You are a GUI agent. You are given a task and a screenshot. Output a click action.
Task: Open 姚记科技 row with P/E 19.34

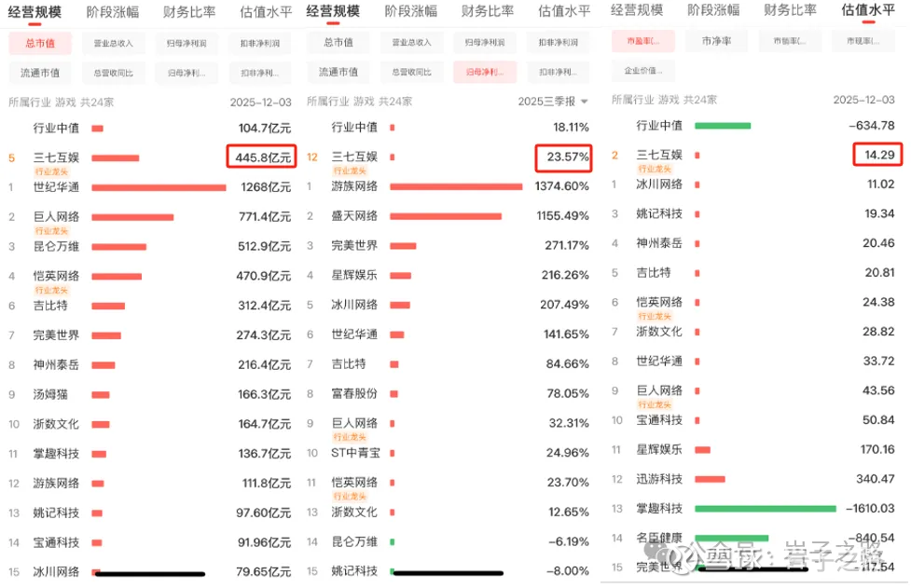[753, 214]
